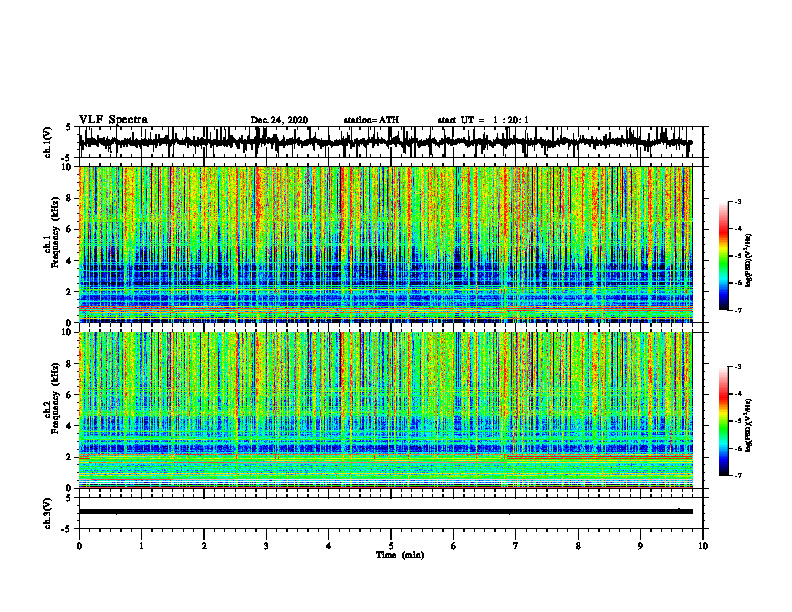This screenshot has height=612, width=792.
Task: Click the "-3" label on ch.1 color bar
Action: (738, 201)
